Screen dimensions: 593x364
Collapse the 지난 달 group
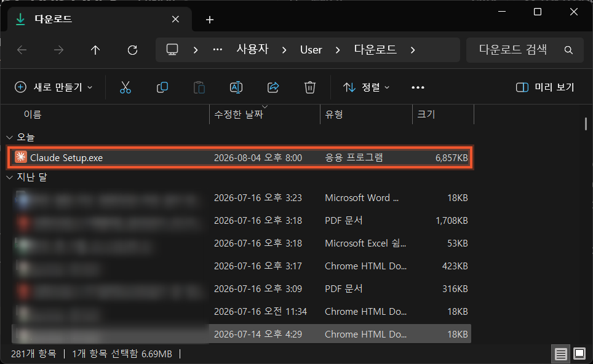tap(9, 177)
